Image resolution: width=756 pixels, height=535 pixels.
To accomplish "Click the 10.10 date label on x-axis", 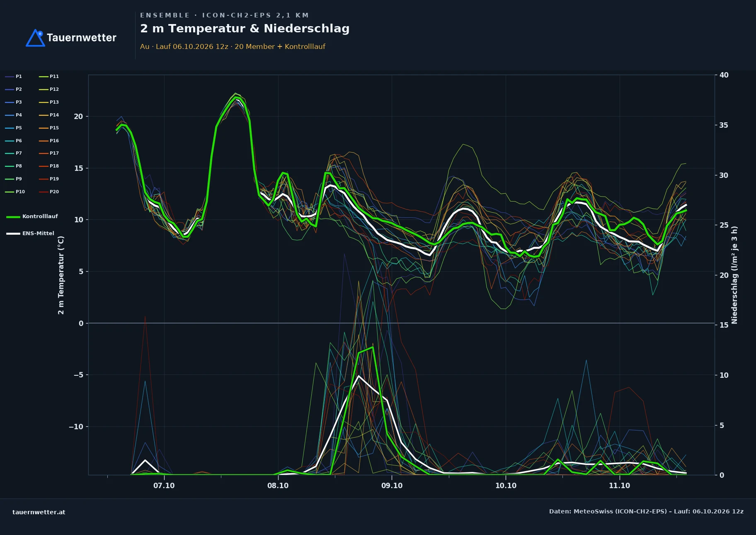I will point(506,486).
